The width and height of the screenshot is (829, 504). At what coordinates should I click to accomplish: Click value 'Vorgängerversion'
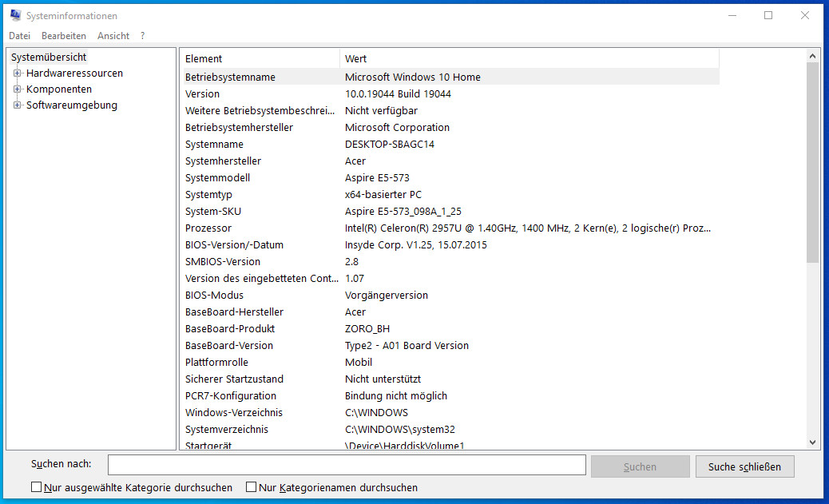pos(387,295)
